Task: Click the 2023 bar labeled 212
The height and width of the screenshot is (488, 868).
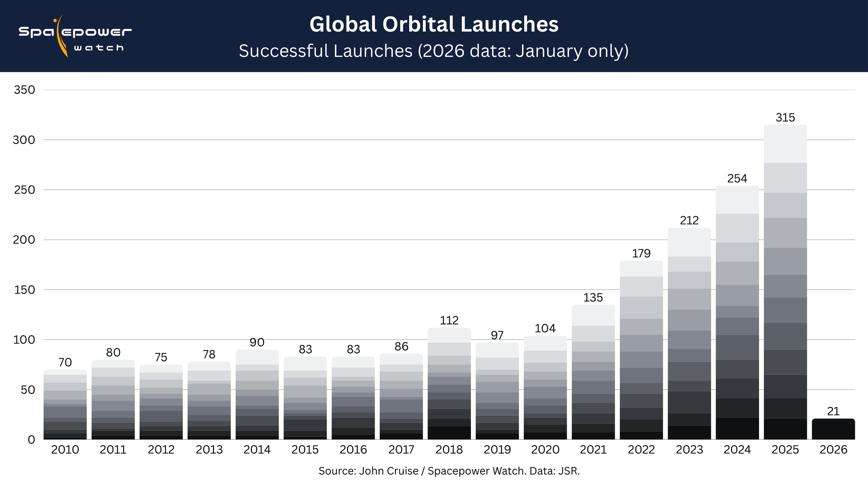Action: [689, 334]
